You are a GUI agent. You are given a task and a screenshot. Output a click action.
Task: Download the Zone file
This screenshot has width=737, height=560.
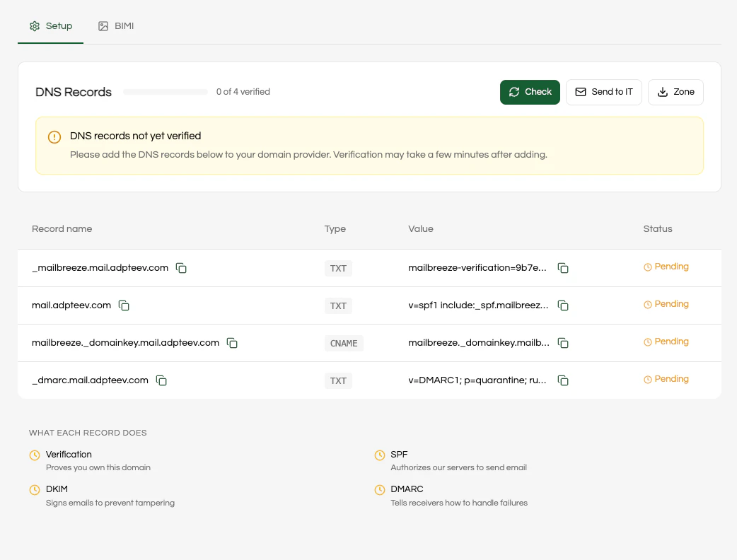click(675, 92)
